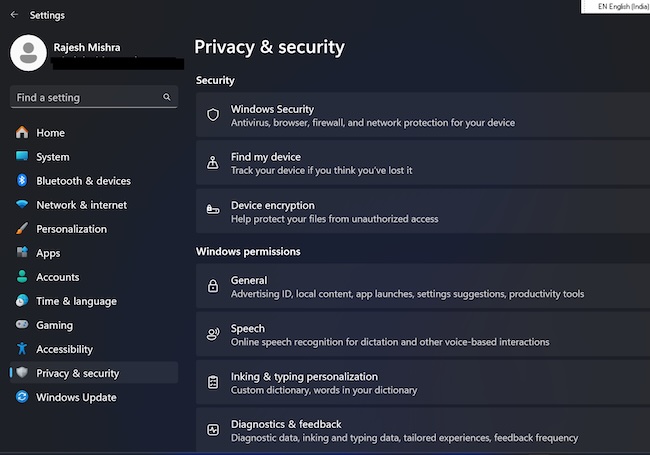650x455 pixels.
Task: Click the Bluetooth icon in sidebar
Action: click(x=22, y=180)
